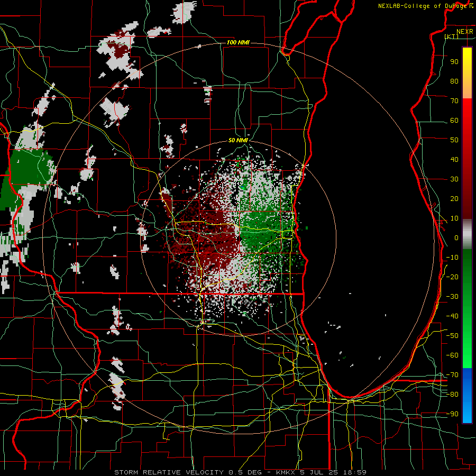Image resolution: width=476 pixels, height=476 pixels.
Task: Click the positive 20 scale value
Action: pos(454,198)
